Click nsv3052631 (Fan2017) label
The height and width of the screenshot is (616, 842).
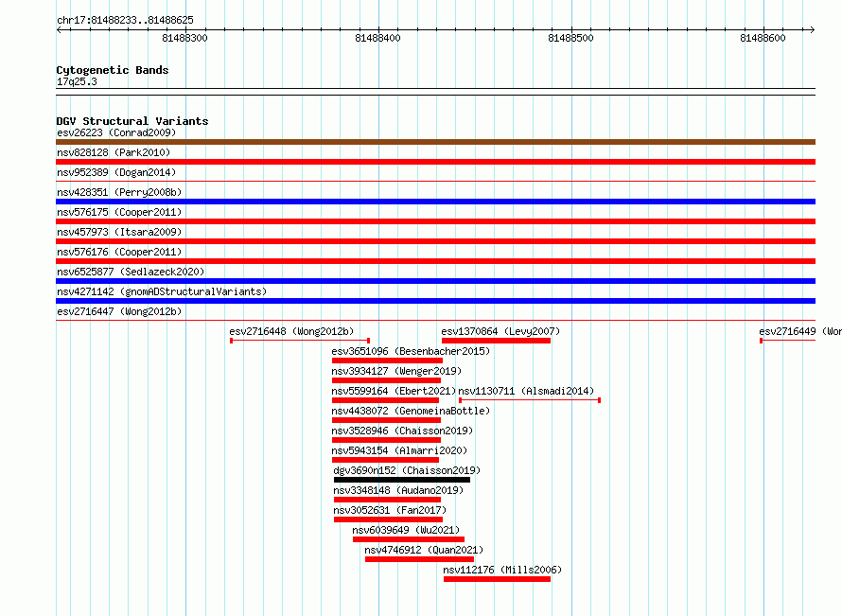(390, 510)
